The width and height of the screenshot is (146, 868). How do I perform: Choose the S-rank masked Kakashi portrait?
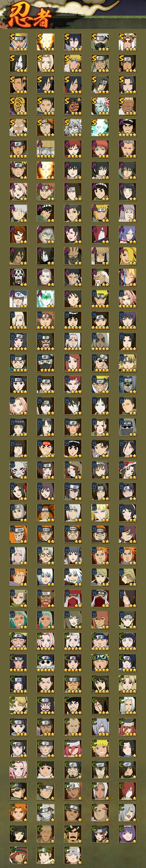(x=100, y=42)
